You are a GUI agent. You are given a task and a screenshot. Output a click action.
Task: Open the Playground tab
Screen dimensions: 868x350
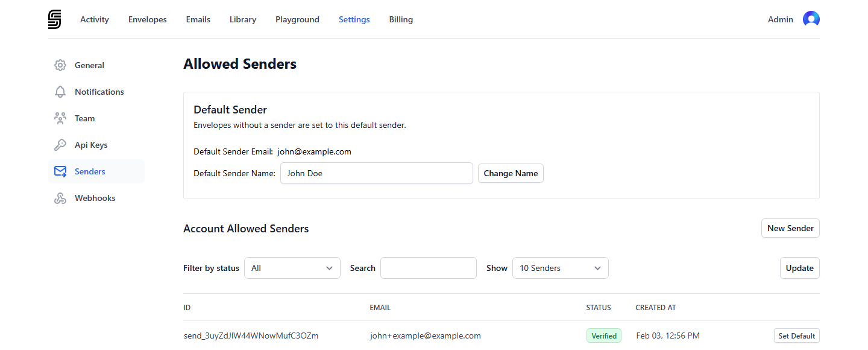coord(297,19)
